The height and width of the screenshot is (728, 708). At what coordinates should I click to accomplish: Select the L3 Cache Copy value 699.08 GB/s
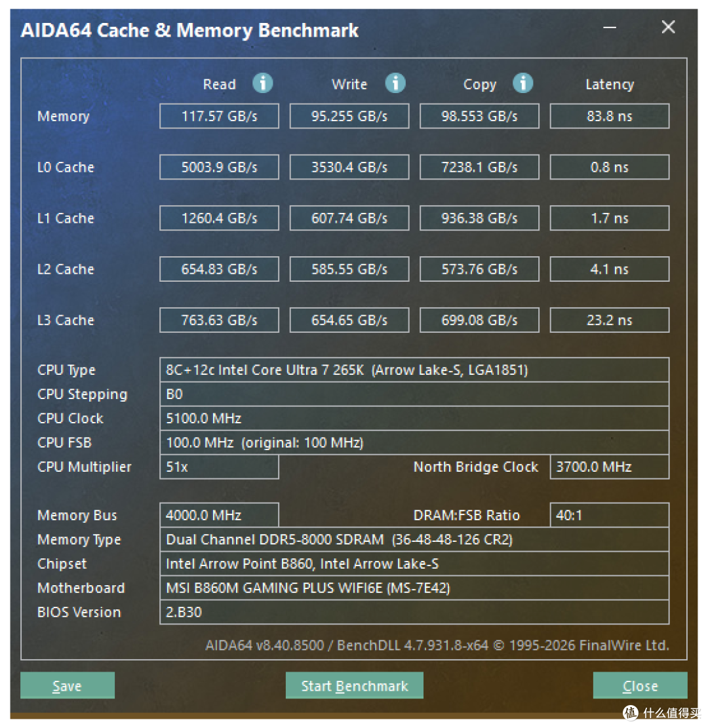point(479,320)
